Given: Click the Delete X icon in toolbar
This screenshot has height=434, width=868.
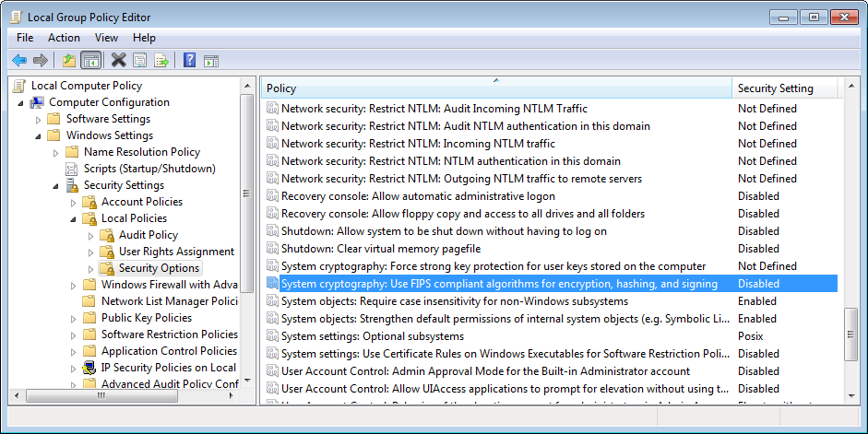Looking at the screenshot, I should [118, 61].
